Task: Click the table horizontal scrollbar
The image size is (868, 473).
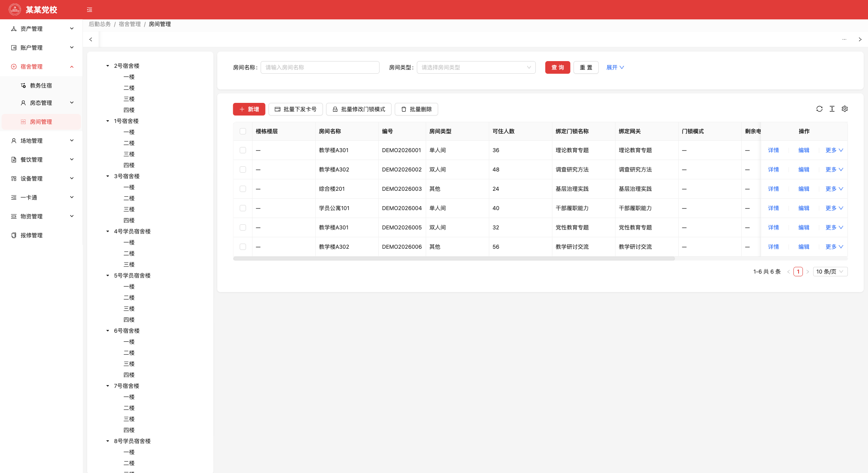Action: 454,259
